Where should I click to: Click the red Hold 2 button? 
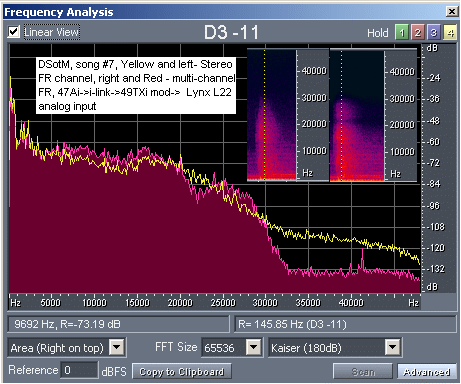(417, 33)
